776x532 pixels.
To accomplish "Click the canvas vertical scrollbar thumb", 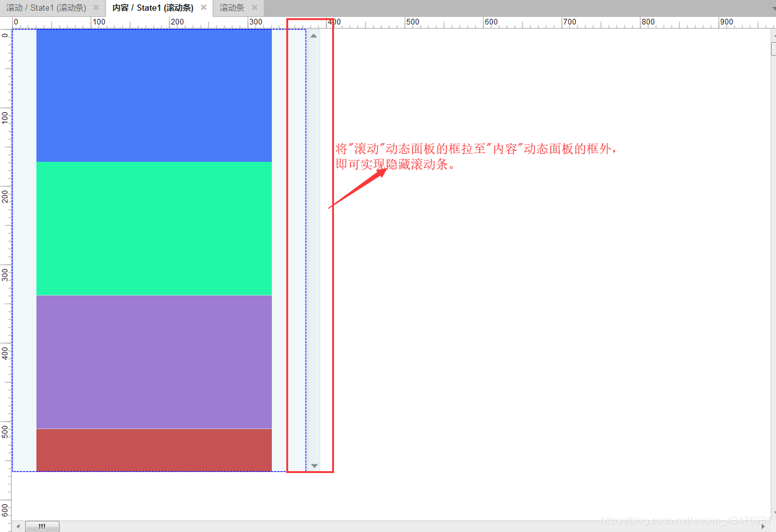I will click(773, 48).
